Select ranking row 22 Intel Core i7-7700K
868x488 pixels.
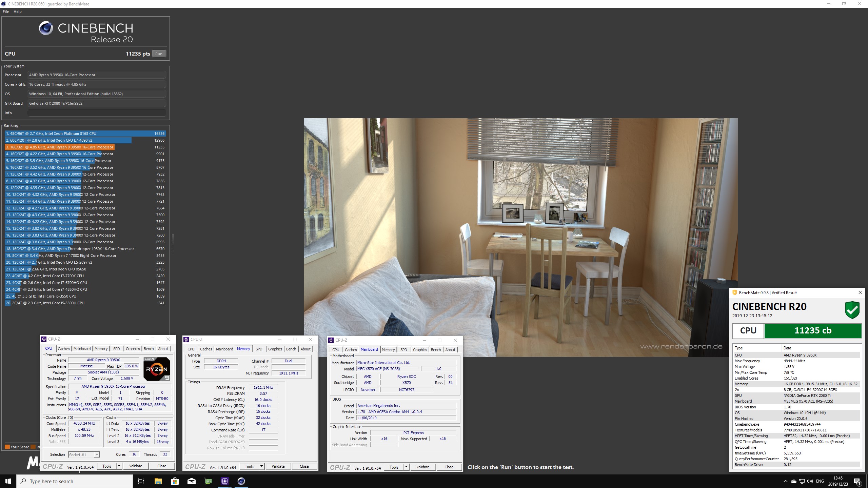85,276
